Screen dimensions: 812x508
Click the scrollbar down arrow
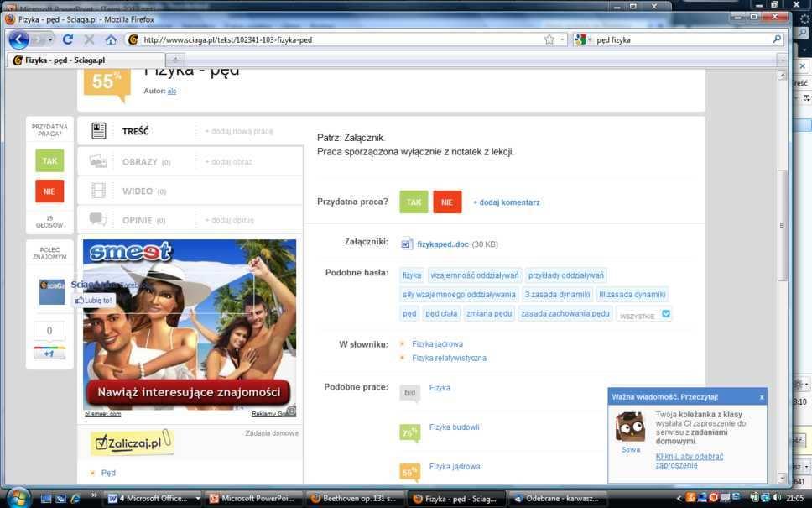[782, 478]
